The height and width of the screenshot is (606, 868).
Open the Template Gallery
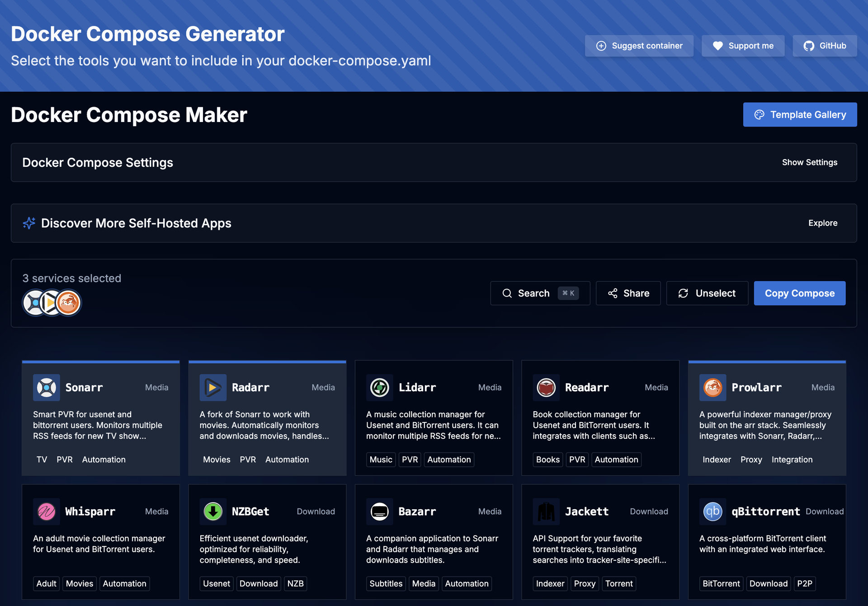[x=800, y=115]
